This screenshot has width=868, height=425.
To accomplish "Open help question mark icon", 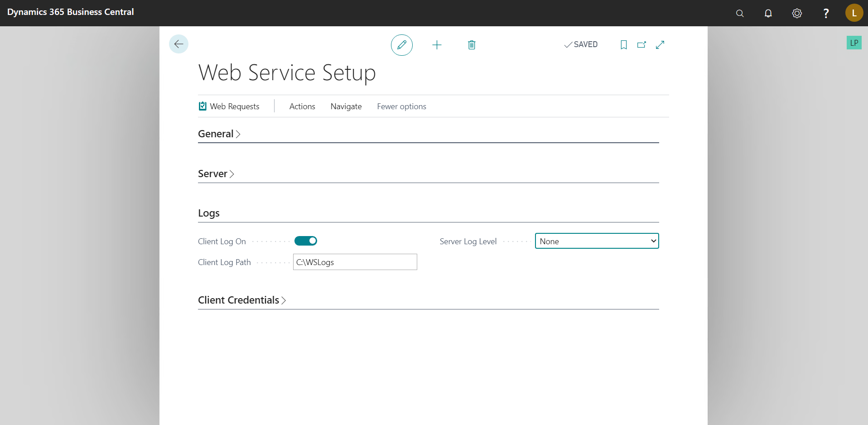I will pos(826,13).
